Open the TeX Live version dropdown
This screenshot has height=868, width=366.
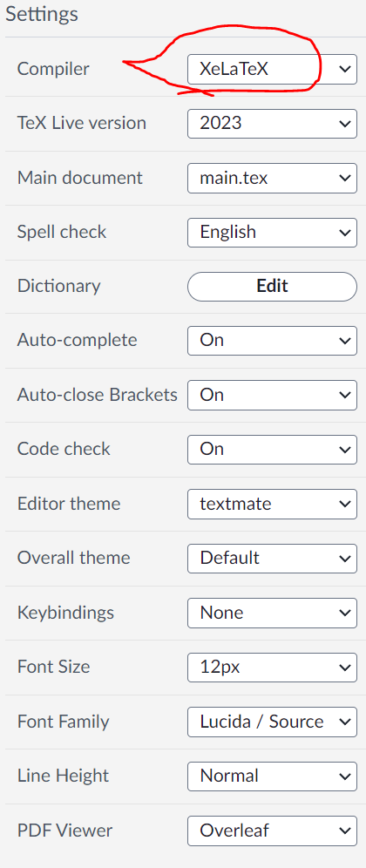coord(272,123)
